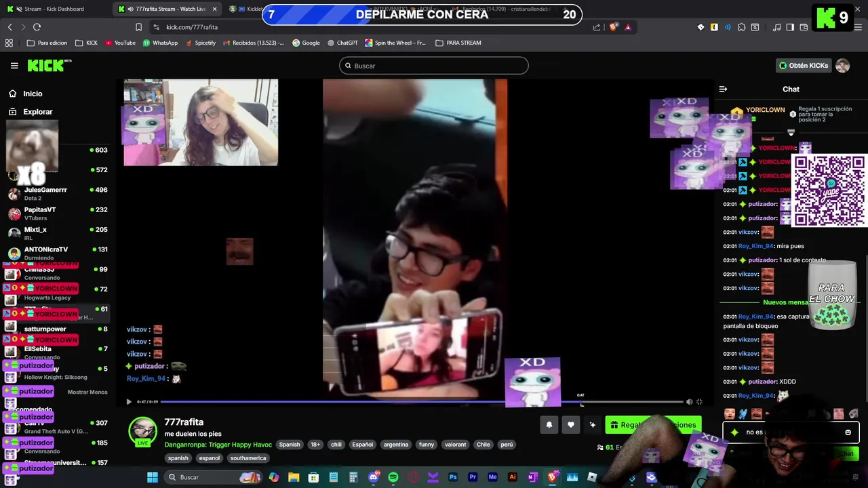This screenshot has height=488, width=868.
Task: Play the embedded video clip
Action: [129, 402]
